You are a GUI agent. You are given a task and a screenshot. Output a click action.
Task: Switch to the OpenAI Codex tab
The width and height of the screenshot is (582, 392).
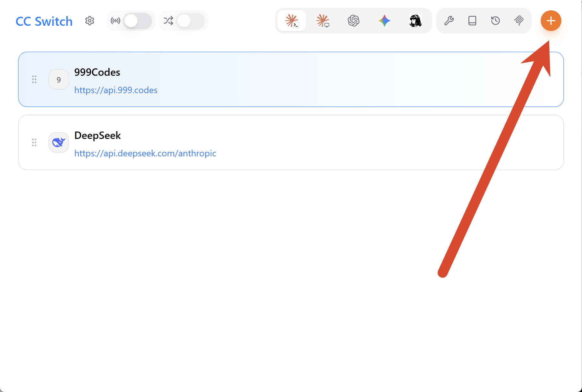tap(354, 21)
